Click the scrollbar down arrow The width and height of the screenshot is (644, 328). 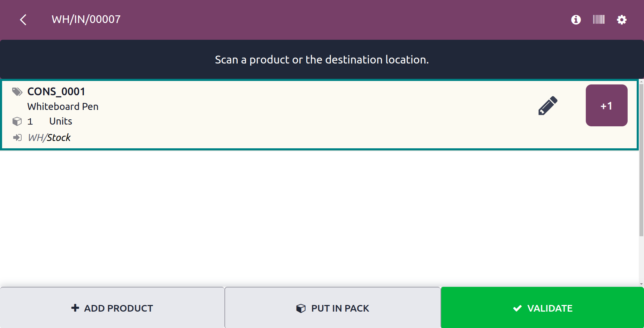point(641,284)
